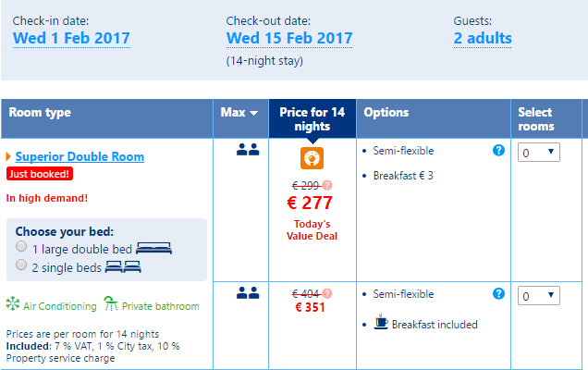Change the check-out date Wed 15 Feb 2017
This screenshot has width=588, height=370.
pyautogui.click(x=289, y=39)
